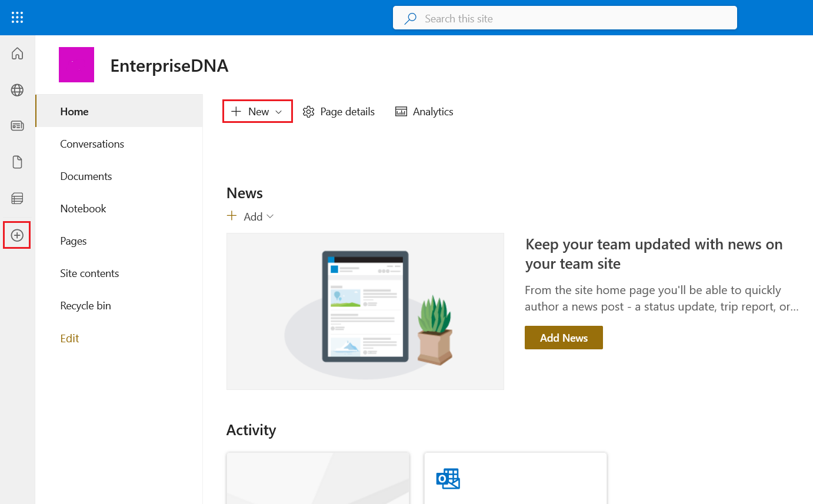Click the Analytics chart icon
813x504 pixels.
click(x=401, y=112)
